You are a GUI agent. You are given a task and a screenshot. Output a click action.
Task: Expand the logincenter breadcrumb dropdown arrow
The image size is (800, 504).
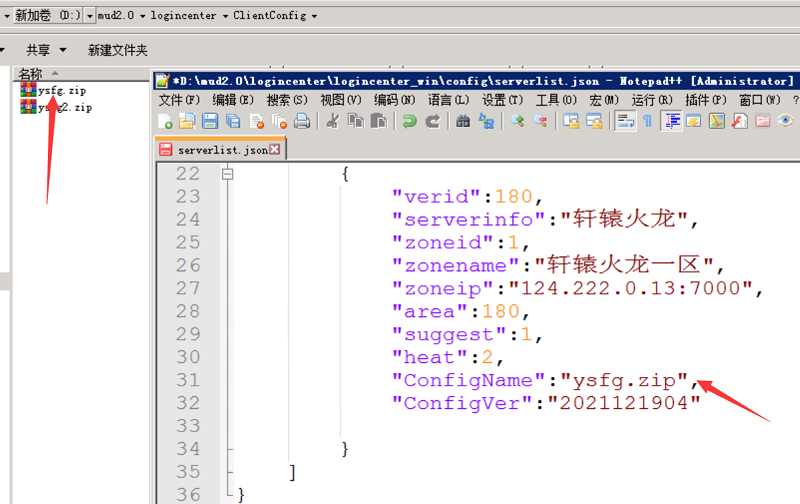(x=225, y=16)
